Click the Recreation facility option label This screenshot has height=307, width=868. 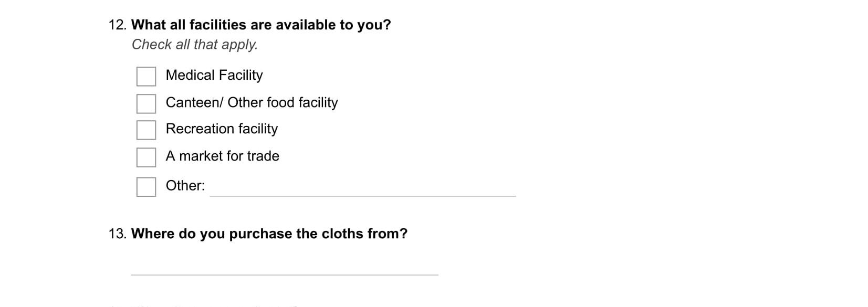pyautogui.click(x=222, y=129)
